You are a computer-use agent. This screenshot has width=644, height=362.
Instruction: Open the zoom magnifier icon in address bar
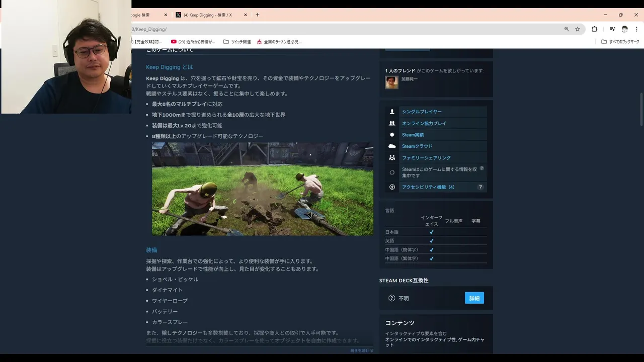567,29
